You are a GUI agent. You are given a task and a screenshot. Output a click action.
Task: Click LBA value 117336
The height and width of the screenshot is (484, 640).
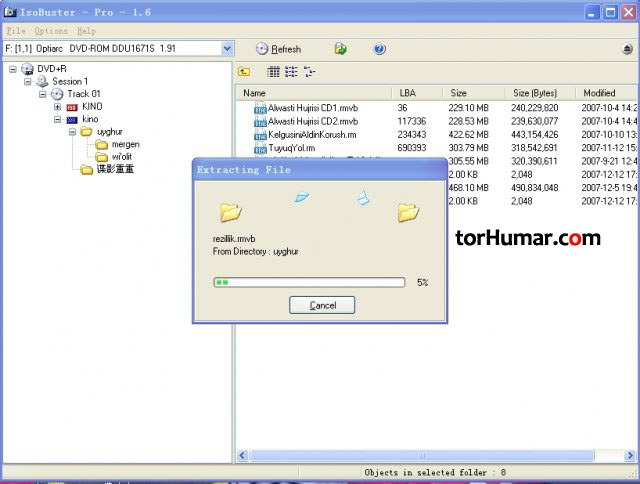pos(411,122)
